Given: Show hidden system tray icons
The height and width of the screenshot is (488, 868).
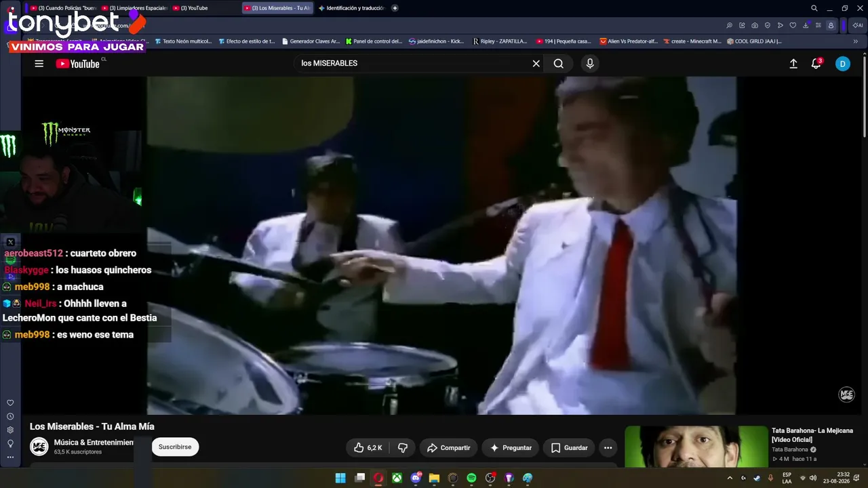Looking at the screenshot, I should coord(730,478).
